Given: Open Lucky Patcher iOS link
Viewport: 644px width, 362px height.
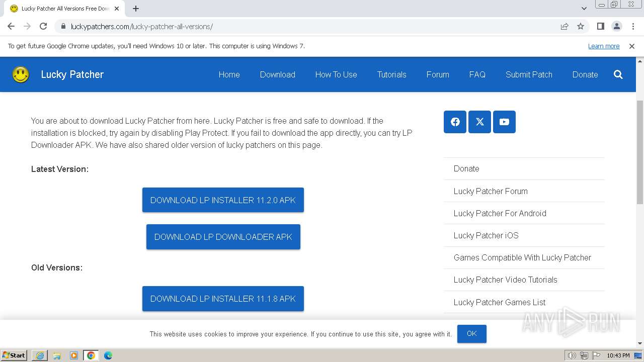Looking at the screenshot, I should 486,235.
